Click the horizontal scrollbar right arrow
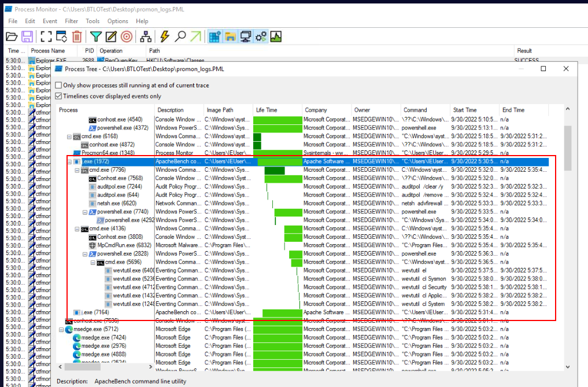Viewport: 588px width, 387px height. pyautogui.click(x=151, y=367)
